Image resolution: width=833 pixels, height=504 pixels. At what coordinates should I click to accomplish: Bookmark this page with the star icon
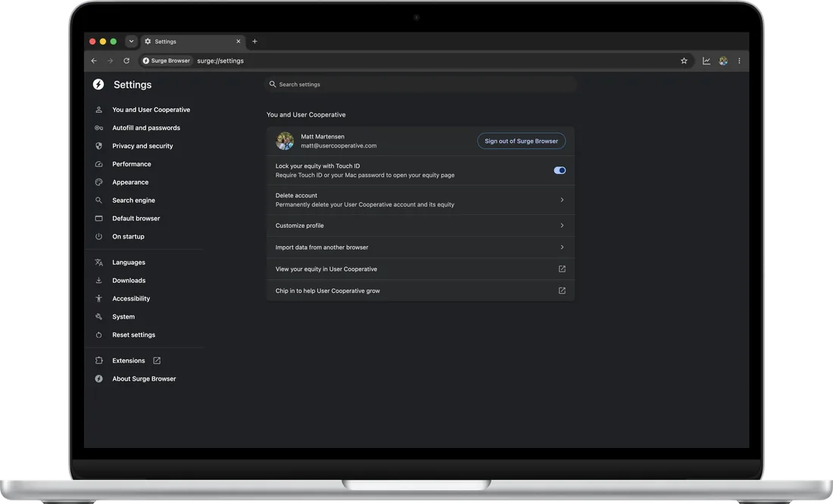pyautogui.click(x=684, y=61)
